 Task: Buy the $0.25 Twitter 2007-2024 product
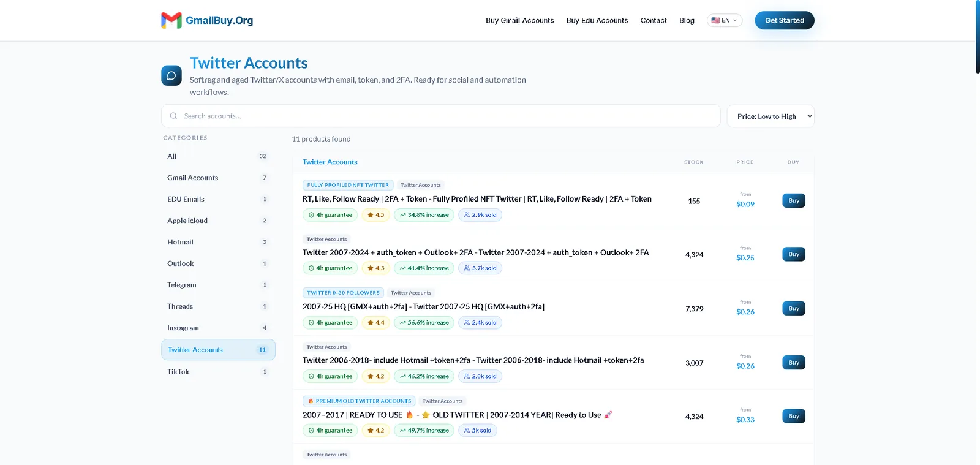[x=794, y=254]
